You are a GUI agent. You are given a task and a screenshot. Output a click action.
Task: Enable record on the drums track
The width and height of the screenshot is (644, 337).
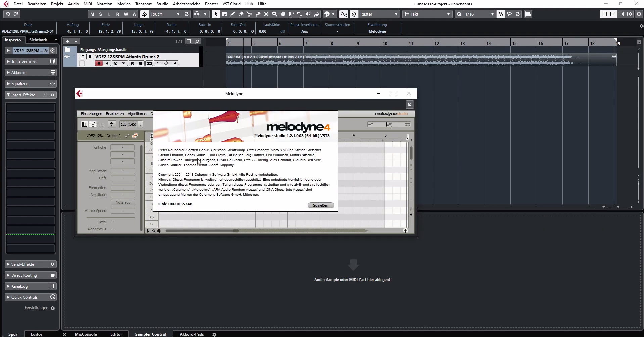coord(99,63)
